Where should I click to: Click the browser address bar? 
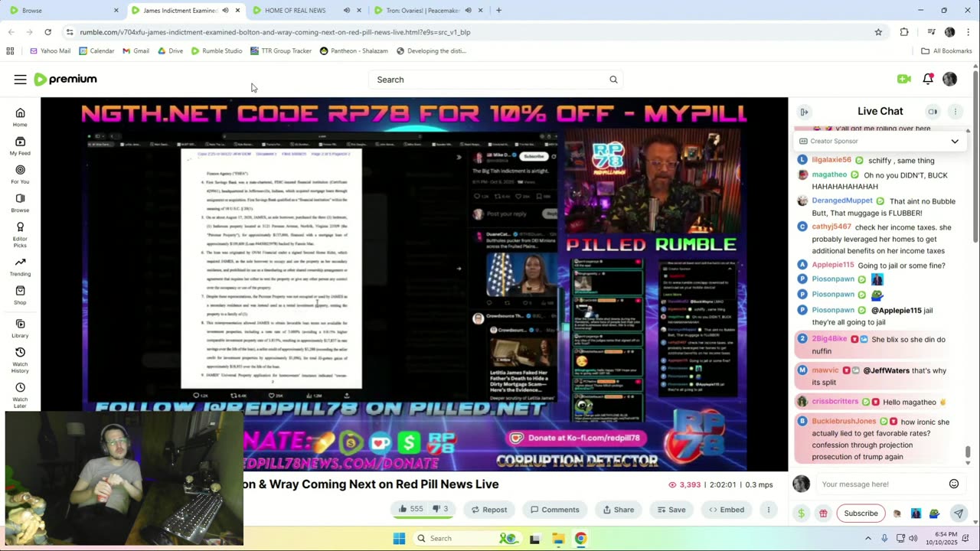pos(459,32)
